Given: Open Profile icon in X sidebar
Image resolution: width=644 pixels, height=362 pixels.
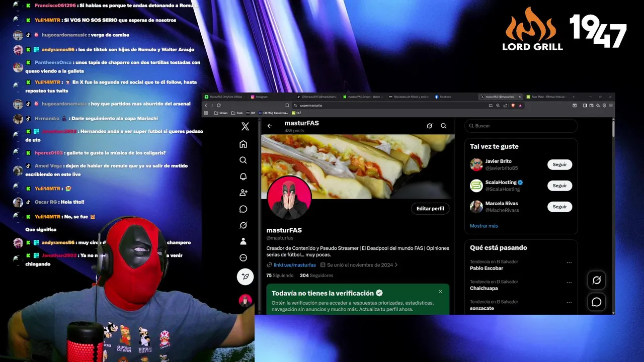Looking at the screenshot, I should tap(243, 241).
